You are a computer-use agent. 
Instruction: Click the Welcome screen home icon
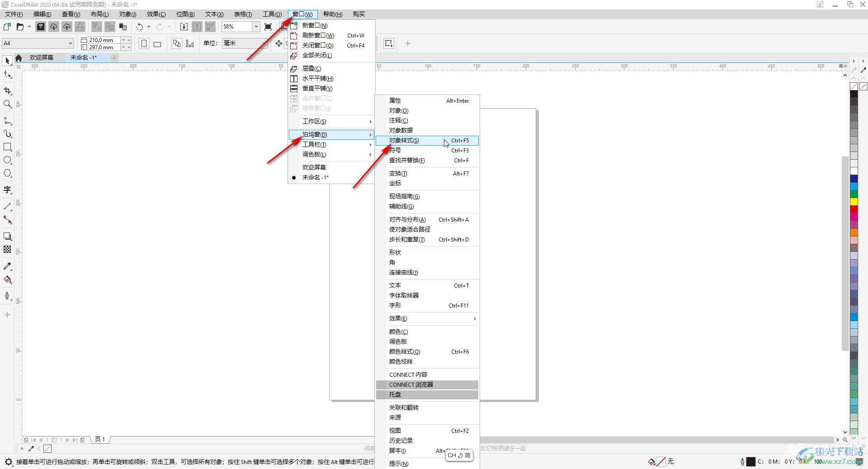pyautogui.click(x=19, y=57)
